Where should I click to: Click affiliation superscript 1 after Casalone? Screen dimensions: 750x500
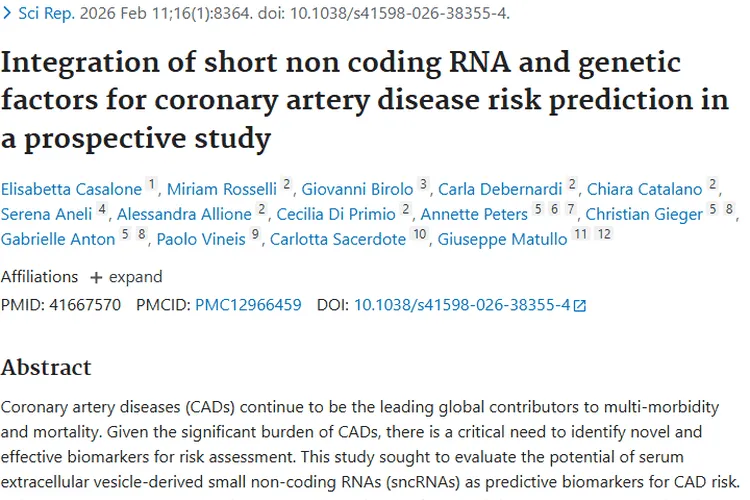pyautogui.click(x=152, y=184)
